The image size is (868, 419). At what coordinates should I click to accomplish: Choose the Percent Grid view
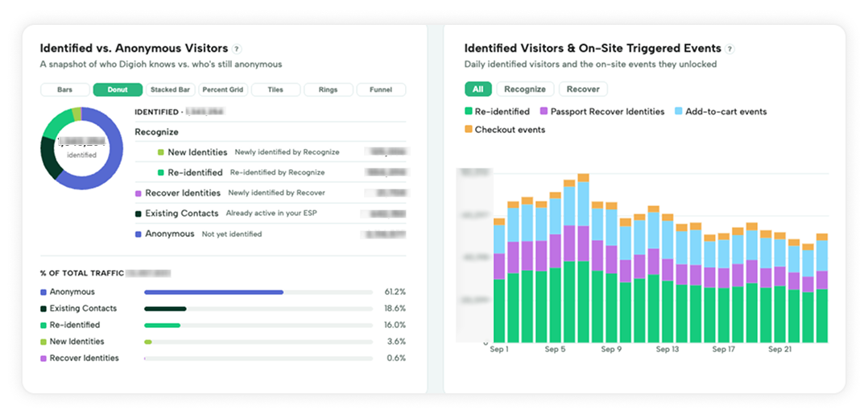point(223,89)
